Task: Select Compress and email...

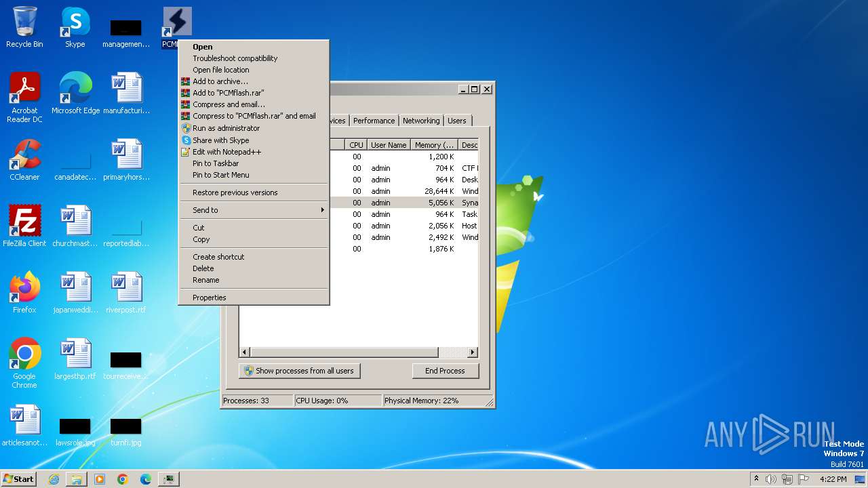Action: [254, 104]
